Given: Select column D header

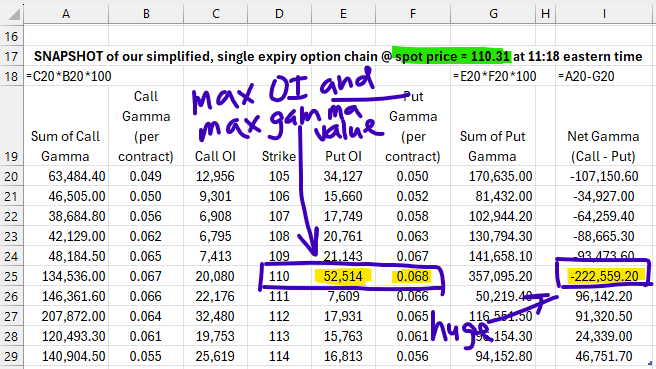Looking at the screenshot, I should 279,14.
